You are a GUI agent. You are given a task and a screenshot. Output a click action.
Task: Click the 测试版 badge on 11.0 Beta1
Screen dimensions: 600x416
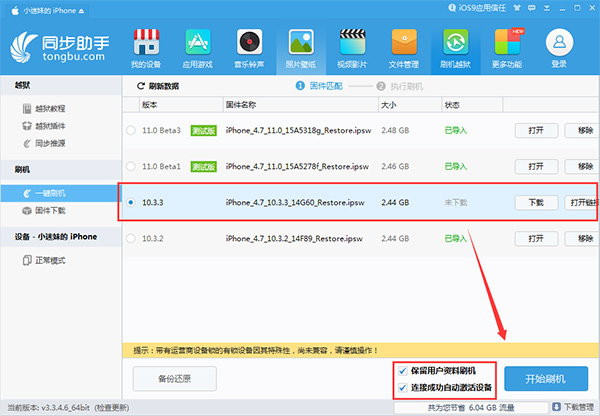point(204,167)
